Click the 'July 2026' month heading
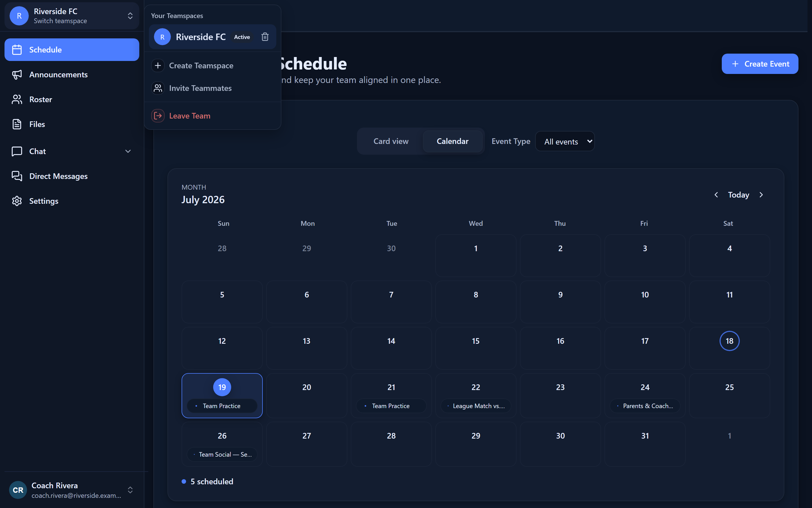812x508 pixels. [x=203, y=200]
